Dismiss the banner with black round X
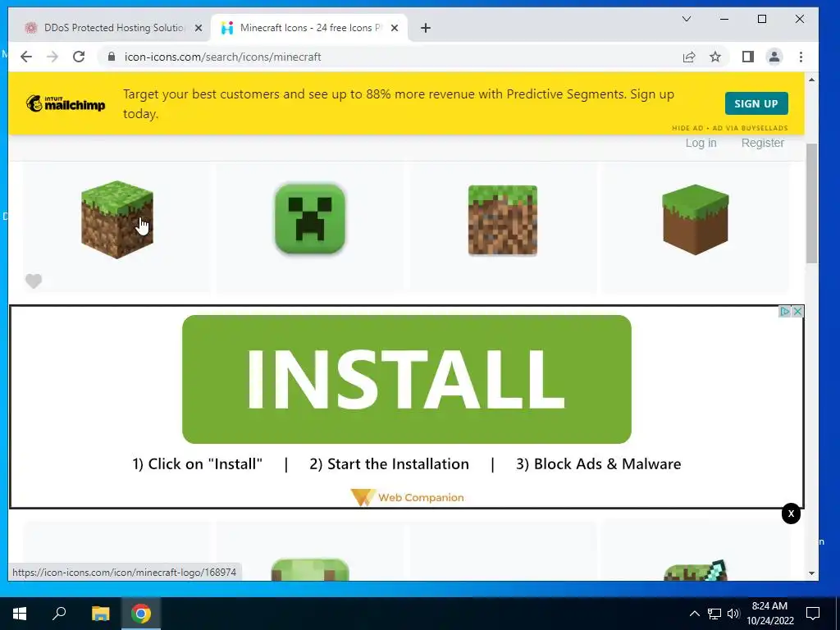The height and width of the screenshot is (630, 840). pyautogui.click(x=791, y=514)
